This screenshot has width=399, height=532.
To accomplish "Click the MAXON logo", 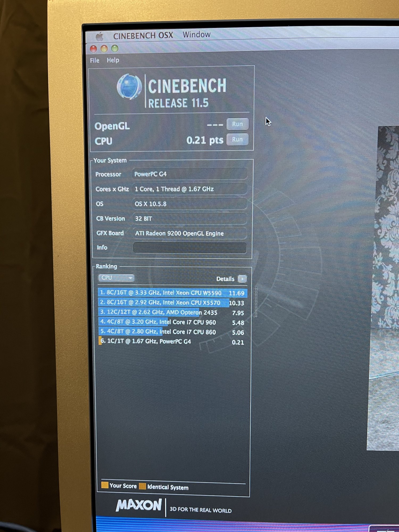I will click(x=139, y=505).
